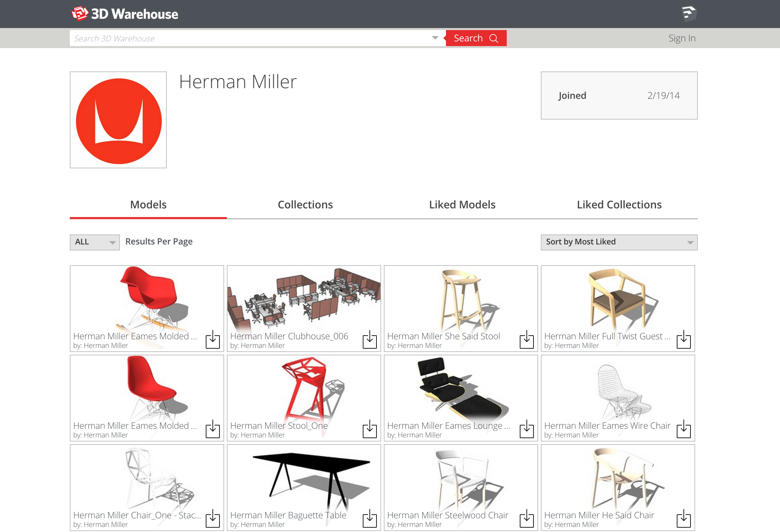Click the 3D Warehouse logo icon
The image size is (780, 532).
click(x=80, y=14)
